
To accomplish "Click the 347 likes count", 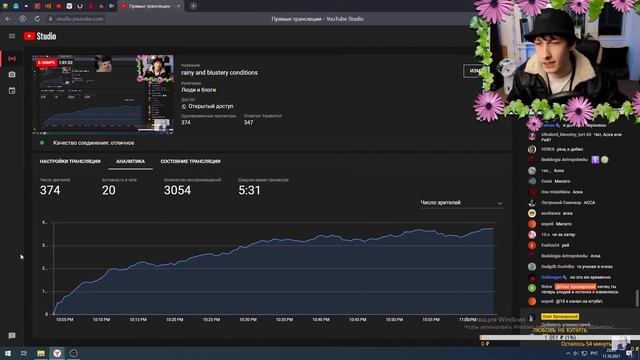I will pyautogui.click(x=249, y=122).
